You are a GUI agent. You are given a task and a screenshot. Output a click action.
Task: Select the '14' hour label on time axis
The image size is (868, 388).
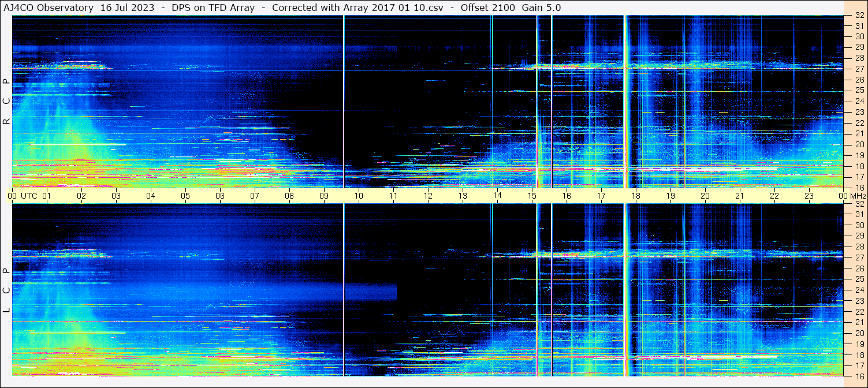[497, 196]
